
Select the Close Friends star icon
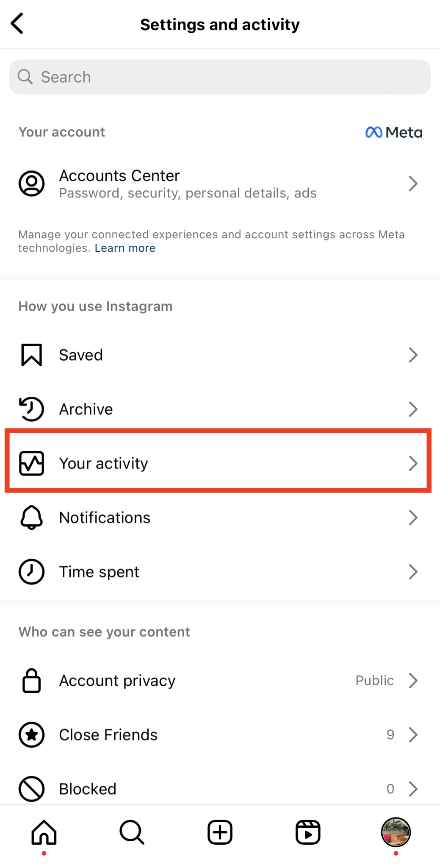click(x=31, y=735)
